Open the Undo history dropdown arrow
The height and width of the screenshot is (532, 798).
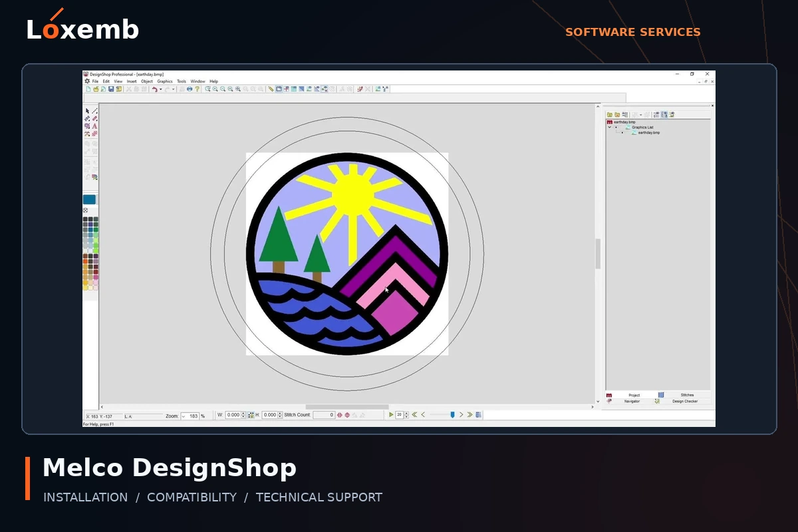[x=160, y=89]
